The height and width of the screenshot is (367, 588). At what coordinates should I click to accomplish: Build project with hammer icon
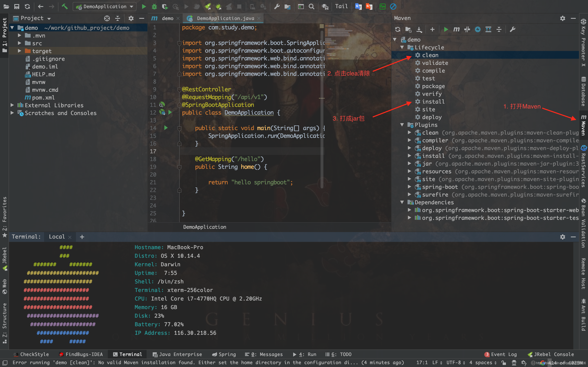click(x=65, y=7)
